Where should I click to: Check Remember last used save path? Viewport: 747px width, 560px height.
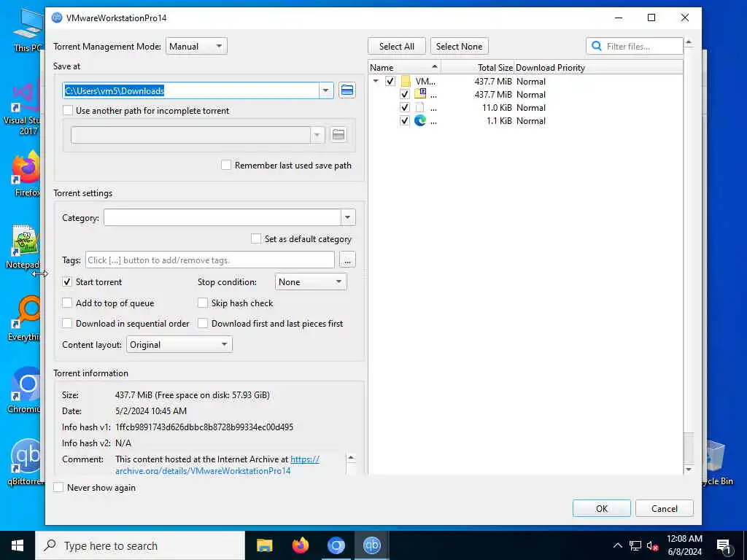coord(226,166)
